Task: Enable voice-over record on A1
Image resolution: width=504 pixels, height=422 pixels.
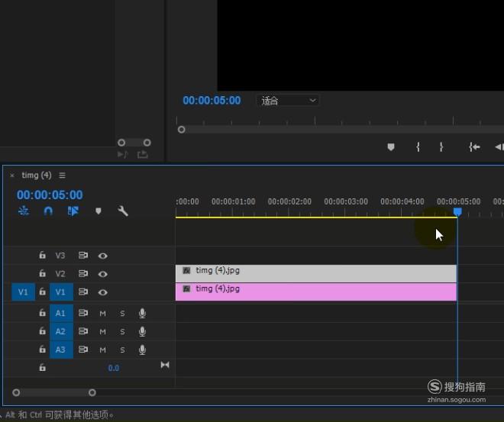Action: click(142, 313)
